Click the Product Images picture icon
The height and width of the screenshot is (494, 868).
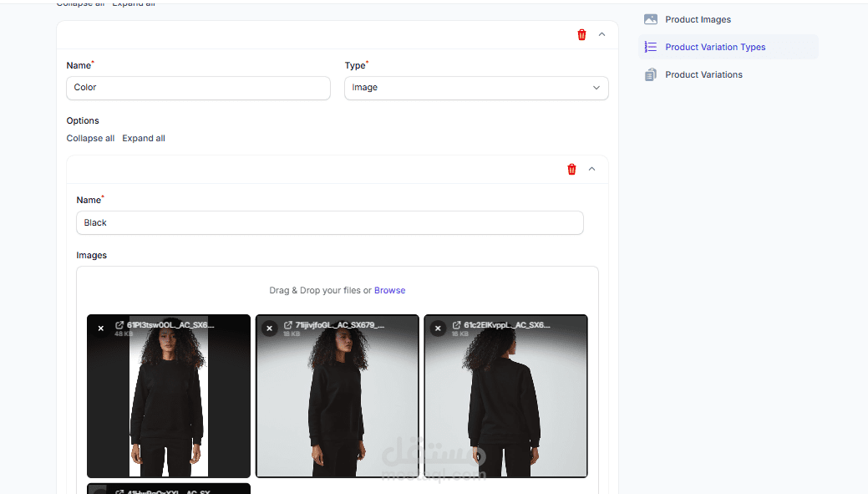(x=651, y=19)
